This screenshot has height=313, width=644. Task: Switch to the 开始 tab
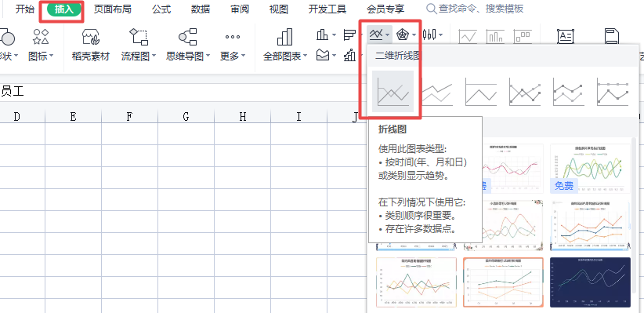click(24, 9)
